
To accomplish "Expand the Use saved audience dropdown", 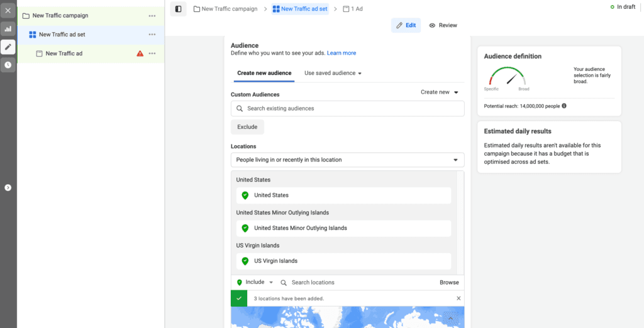I will click(x=333, y=73).
